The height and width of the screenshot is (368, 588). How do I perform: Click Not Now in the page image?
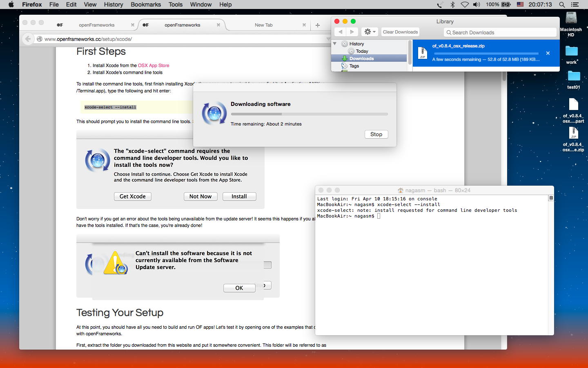click(200, 197)
